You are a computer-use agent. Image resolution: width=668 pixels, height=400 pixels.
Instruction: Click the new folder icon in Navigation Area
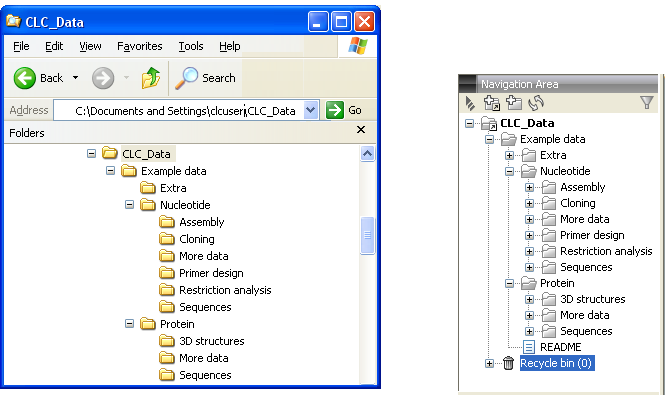click(514, 102)
